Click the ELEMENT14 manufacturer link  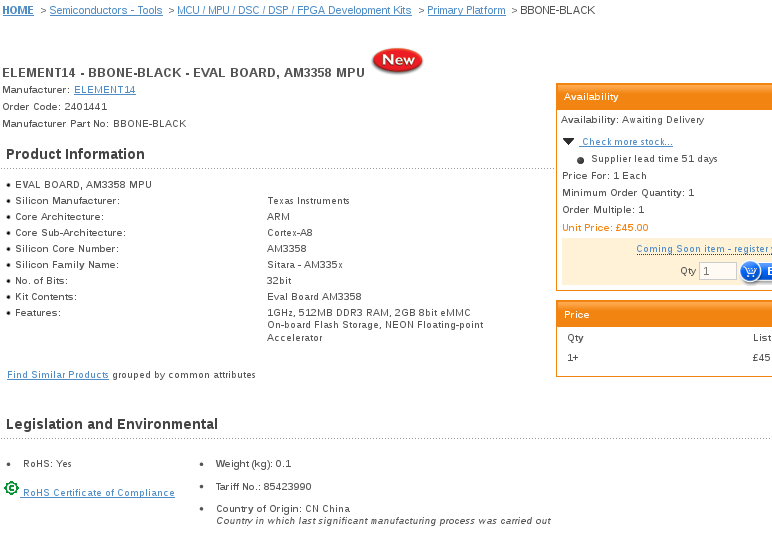pos(105,90)
